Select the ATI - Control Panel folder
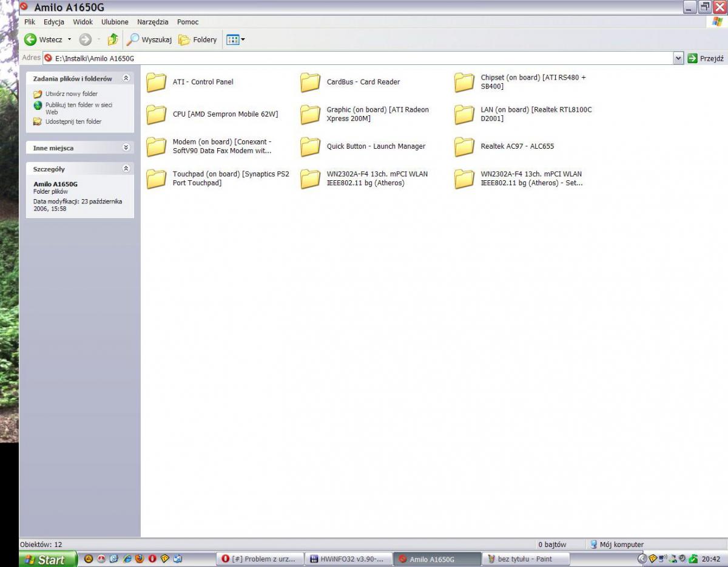Screen dimensions: 728x567 pyautogui.click(x=190, y=82)
